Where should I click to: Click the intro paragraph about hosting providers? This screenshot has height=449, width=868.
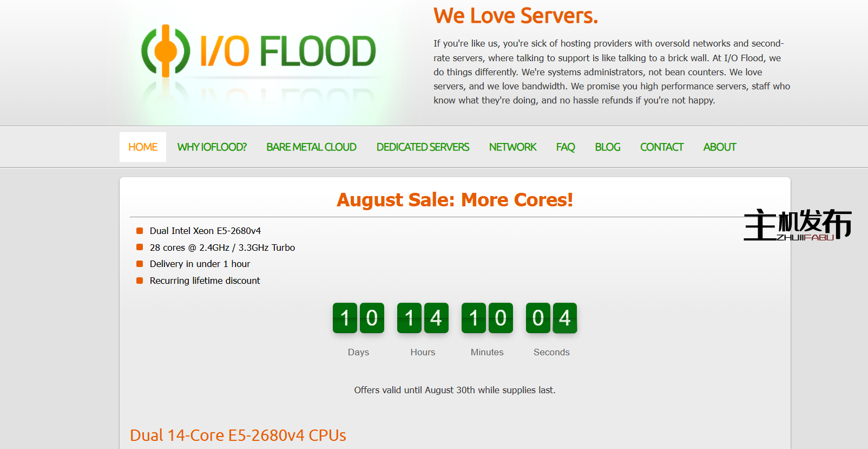(611, 71)
